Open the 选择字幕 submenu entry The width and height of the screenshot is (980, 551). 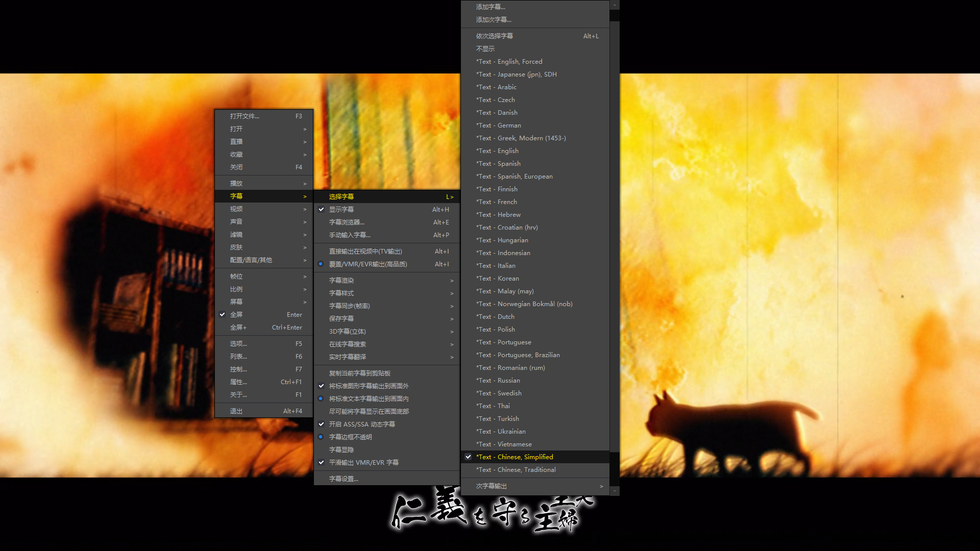pos(386,196)
